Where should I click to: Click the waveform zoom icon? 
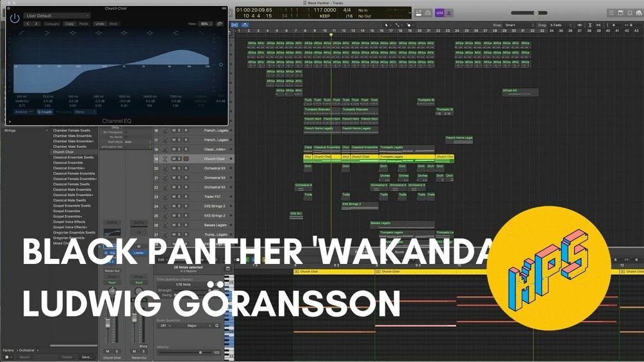point(580,25)
